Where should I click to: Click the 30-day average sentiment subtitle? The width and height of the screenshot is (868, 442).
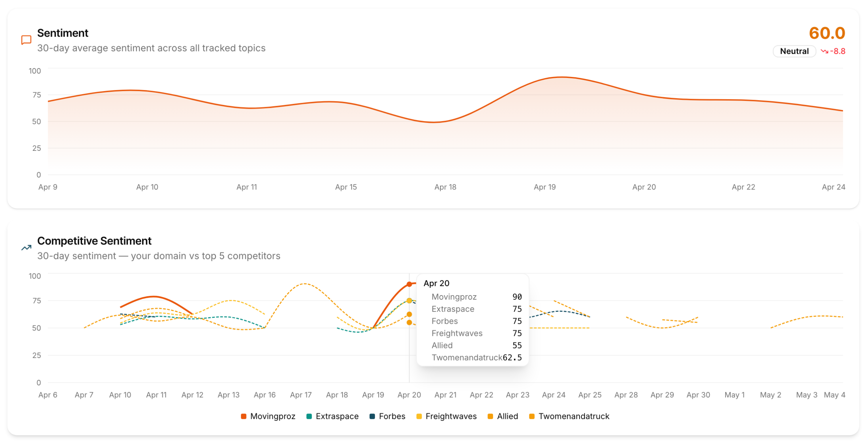[151, 48]
